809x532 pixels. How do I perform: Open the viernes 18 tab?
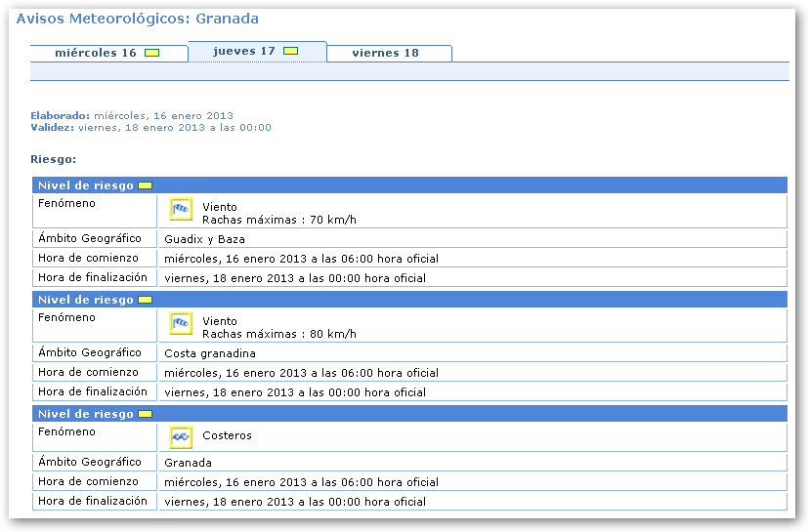pyautogui.click(x=385, y=53)
